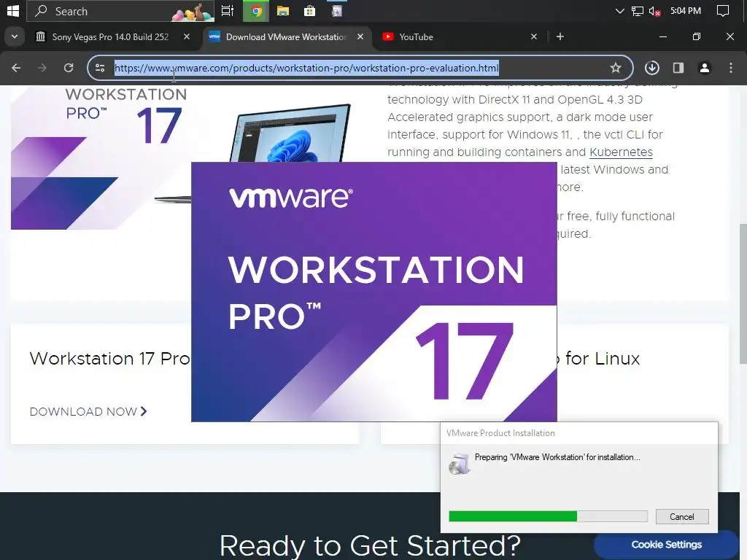
Task: Open the clock showing 5:04 PM
Action: click(x=686, y=10)
